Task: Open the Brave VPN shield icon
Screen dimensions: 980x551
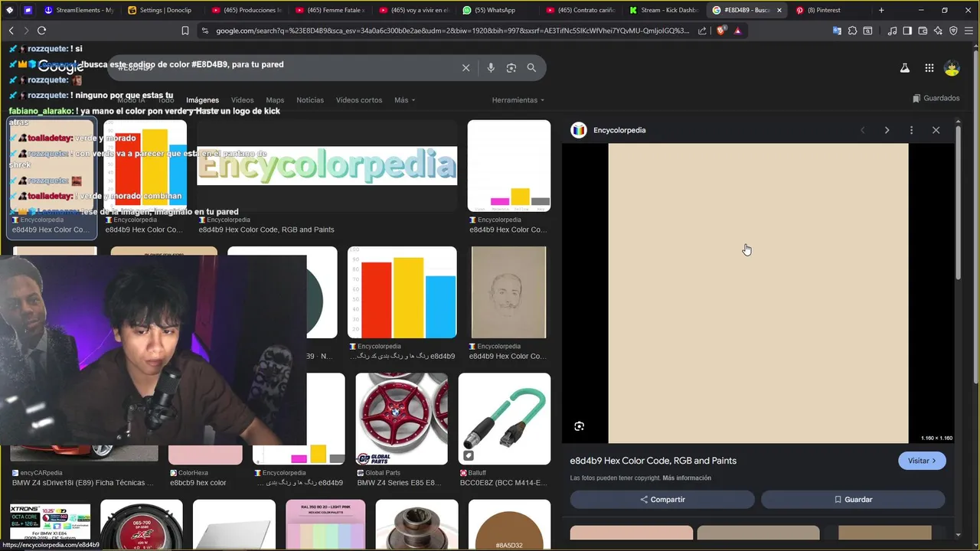Action: [x=953, y=31]
